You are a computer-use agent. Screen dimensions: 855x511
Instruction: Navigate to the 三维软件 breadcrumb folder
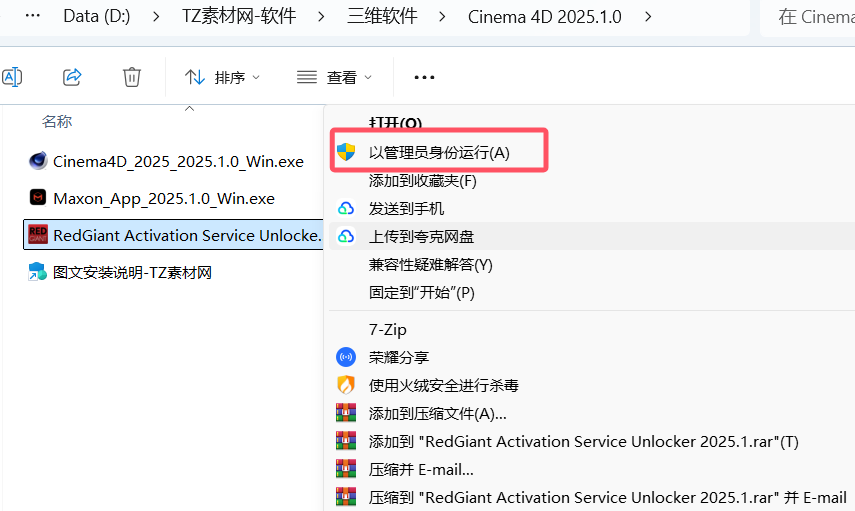click(382, 17)
